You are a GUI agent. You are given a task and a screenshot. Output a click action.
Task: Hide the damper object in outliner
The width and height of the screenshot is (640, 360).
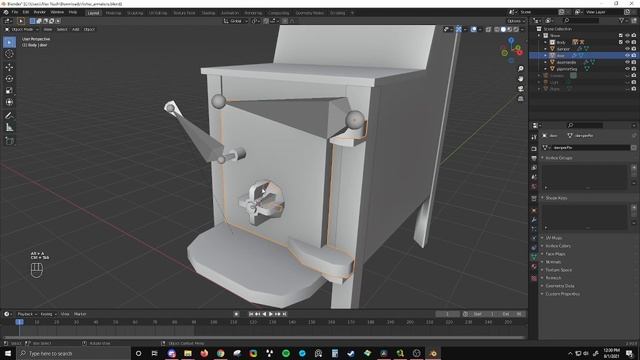point(627,49)
